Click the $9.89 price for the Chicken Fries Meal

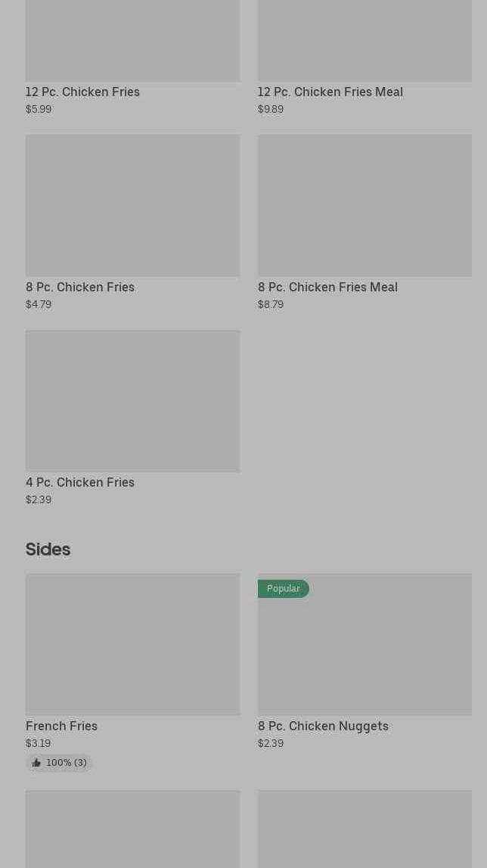click(271, 109)
